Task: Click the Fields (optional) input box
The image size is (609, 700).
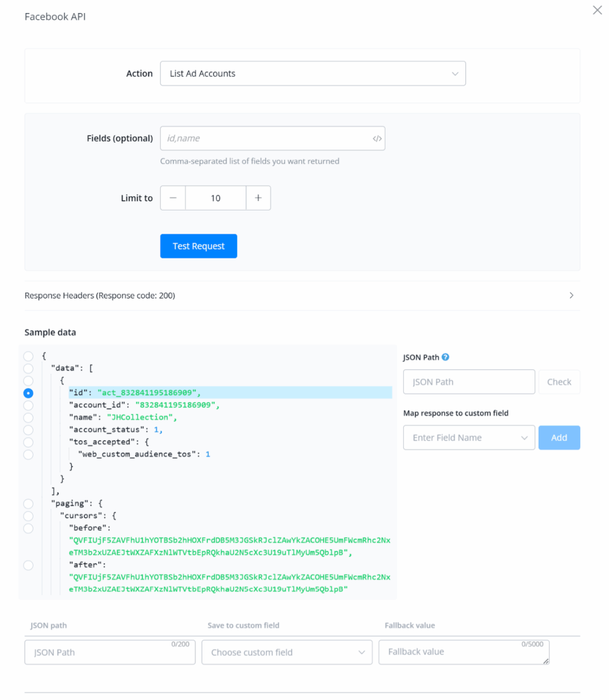Action: click(x=267, y=139)
